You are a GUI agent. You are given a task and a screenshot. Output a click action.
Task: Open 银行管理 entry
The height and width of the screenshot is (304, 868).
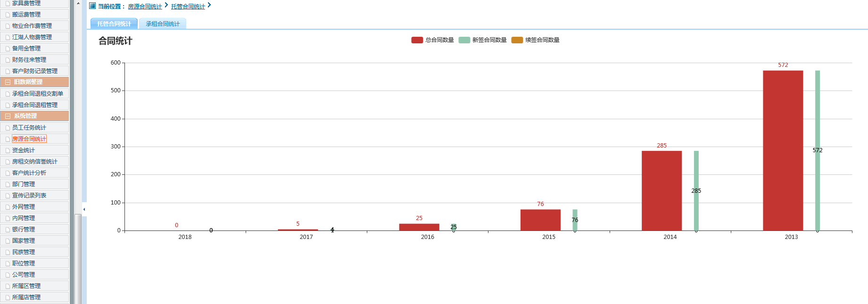pyautogui.click(x=34, y=230)
